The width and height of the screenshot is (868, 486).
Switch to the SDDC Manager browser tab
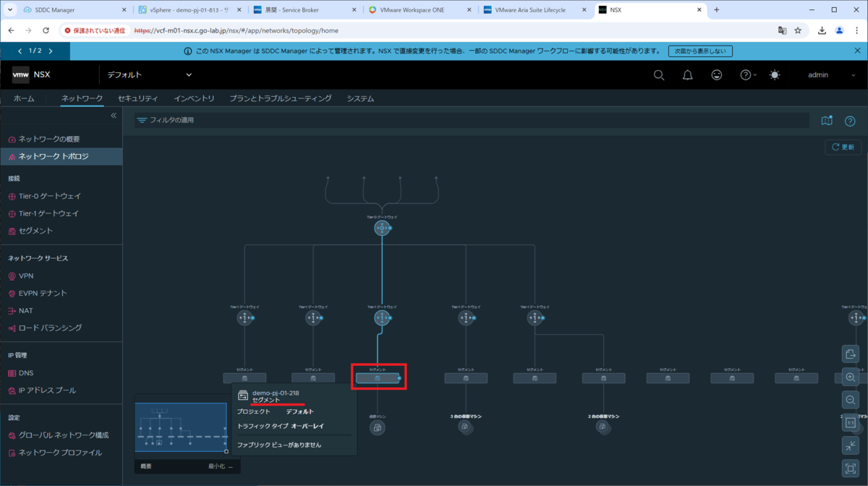pos(69,10)
